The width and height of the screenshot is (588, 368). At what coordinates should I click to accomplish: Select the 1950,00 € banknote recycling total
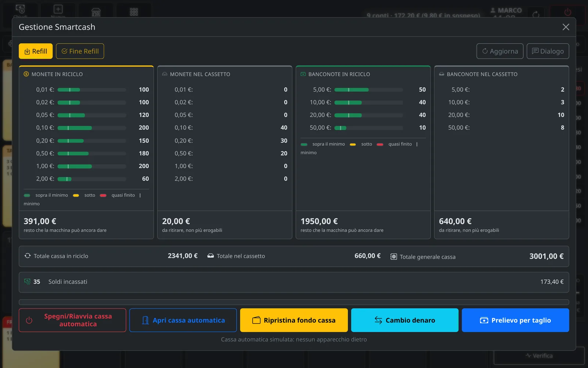click(319, 221)
